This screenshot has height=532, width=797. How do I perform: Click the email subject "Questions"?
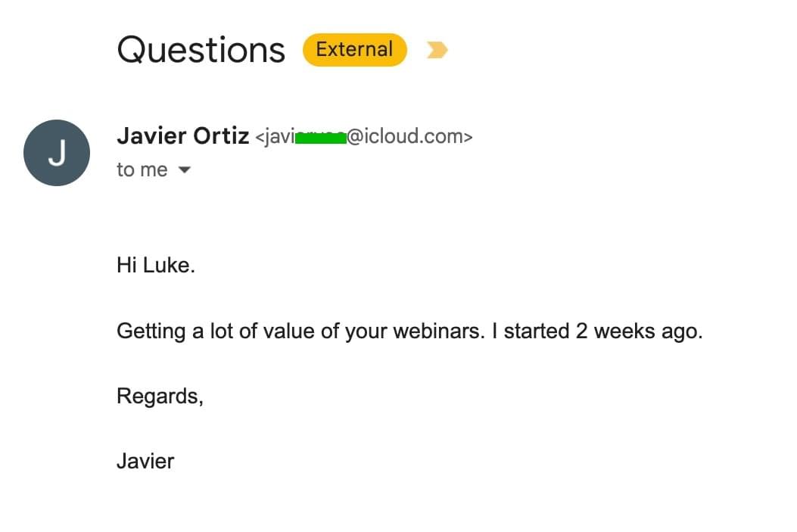pyautogui.click(x=201, y=50)
